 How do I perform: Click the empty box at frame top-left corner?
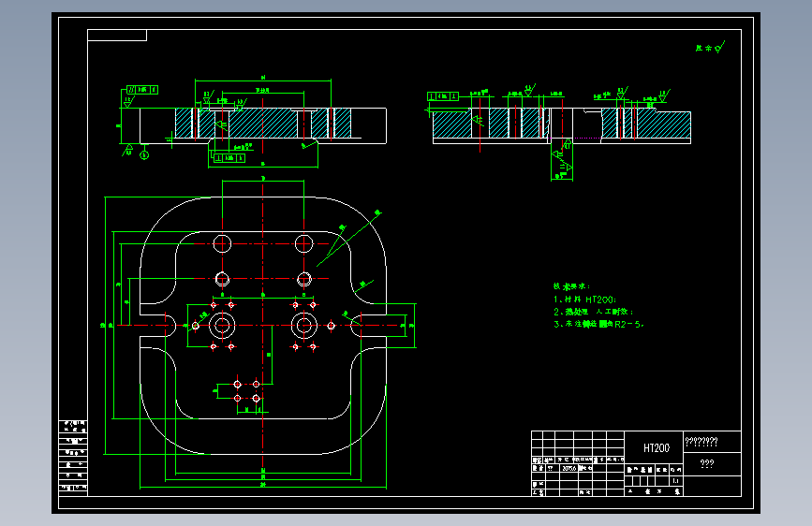tap(117, 36)
